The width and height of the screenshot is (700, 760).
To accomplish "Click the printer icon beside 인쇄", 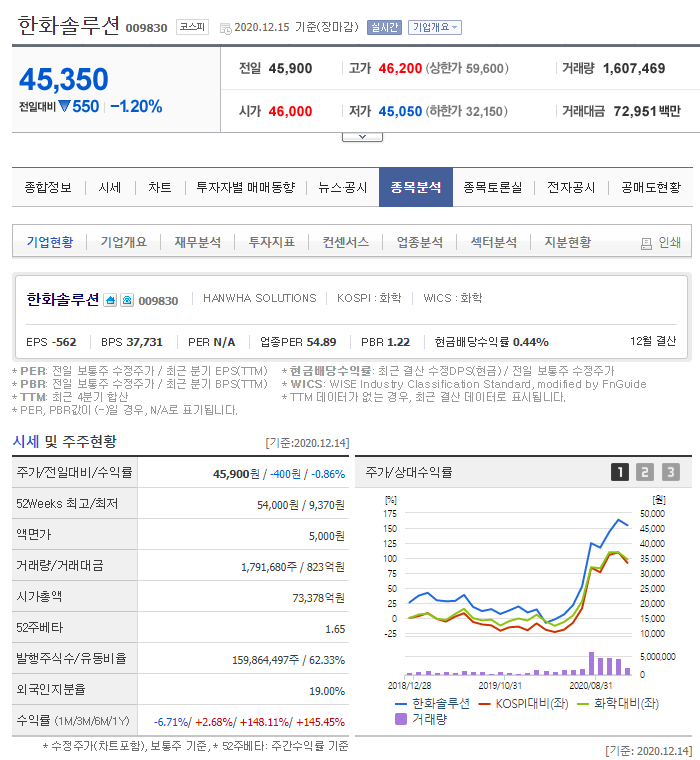I will (646, 243).
